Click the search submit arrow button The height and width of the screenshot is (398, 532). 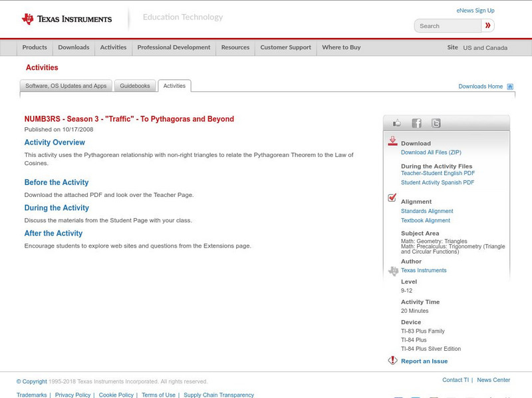(488, 26)
